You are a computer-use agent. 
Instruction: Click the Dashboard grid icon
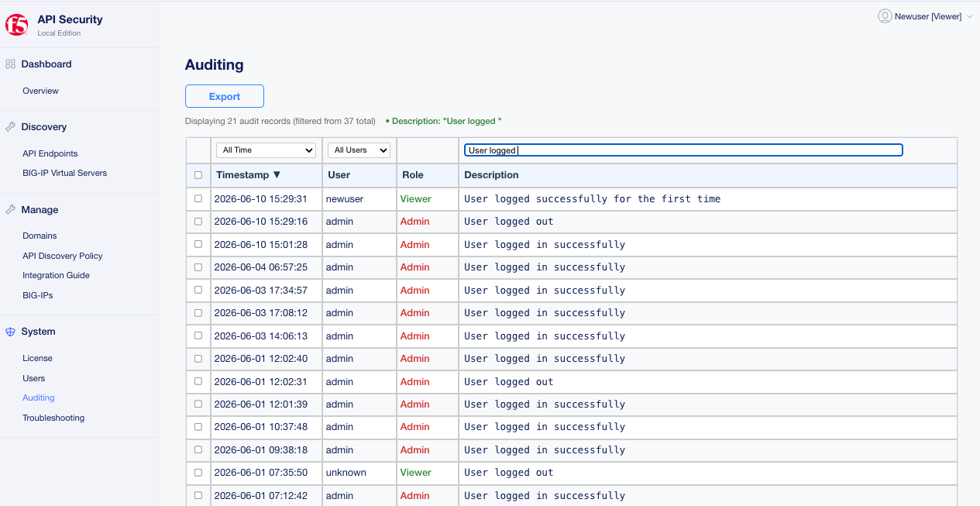10,64
